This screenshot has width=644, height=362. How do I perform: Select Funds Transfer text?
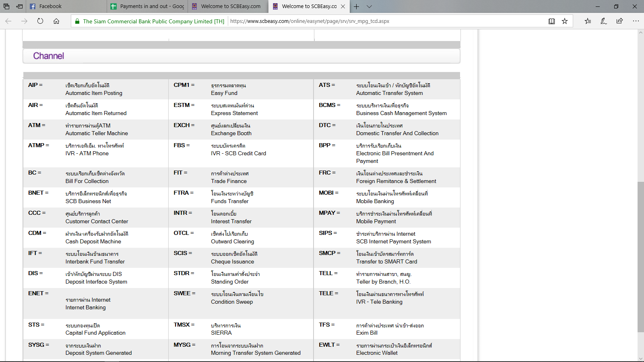[229, 201]
